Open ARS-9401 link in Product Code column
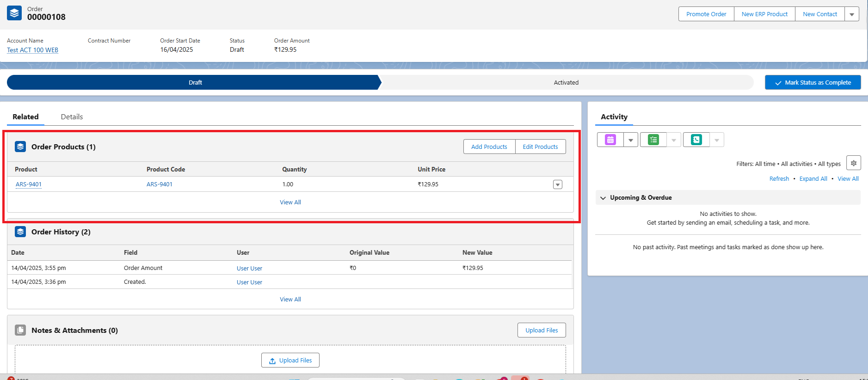 tap(160, 184)
